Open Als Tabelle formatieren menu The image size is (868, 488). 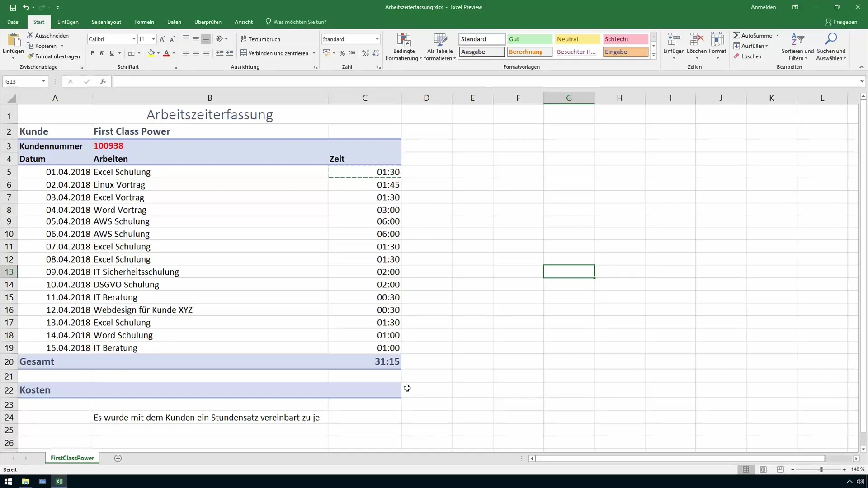coord(440,47)
